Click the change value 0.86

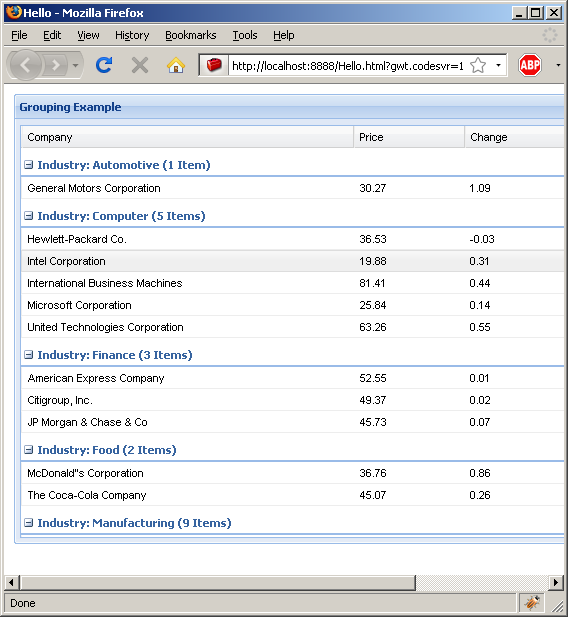click(479, 473)
